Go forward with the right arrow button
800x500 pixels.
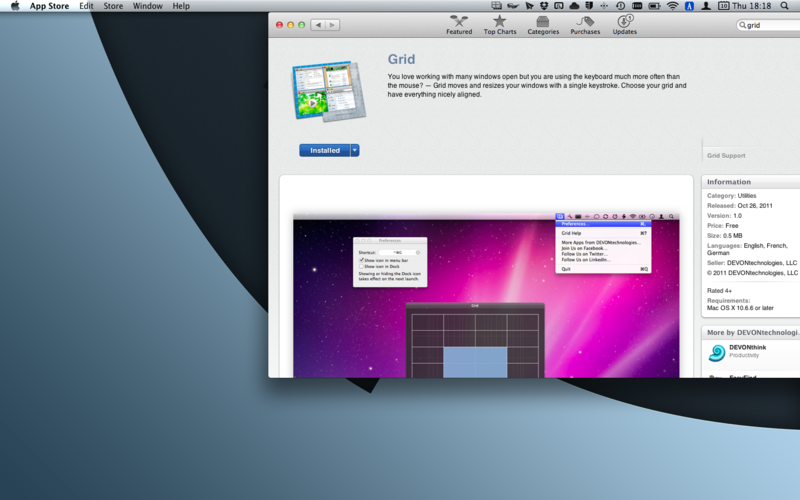[333, 24]
